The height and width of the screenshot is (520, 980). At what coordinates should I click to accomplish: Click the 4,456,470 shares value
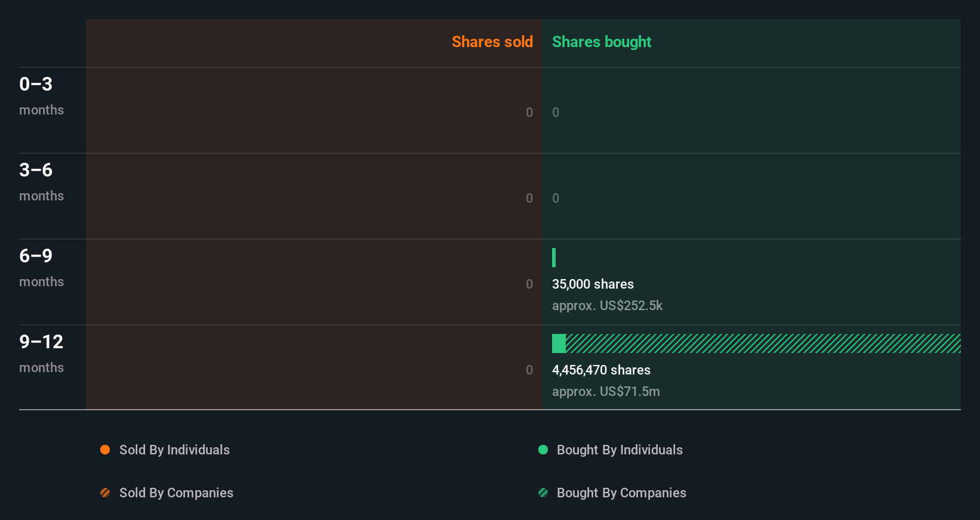coord(601,370)
